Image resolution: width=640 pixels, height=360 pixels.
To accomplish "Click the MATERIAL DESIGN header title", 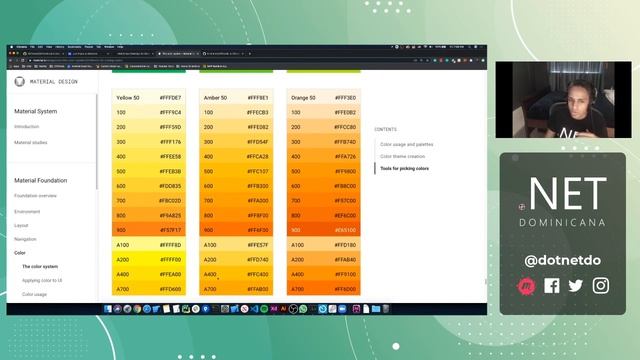I will (x=53, y=82).
